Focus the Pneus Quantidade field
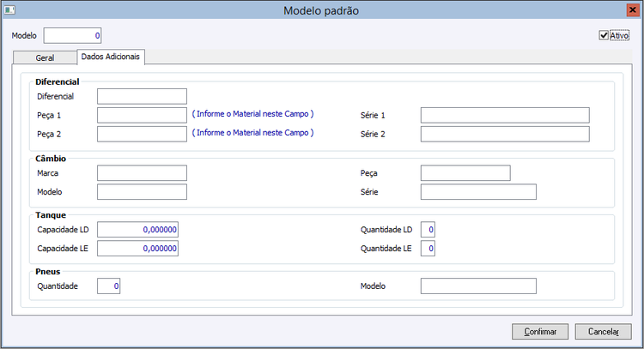This screenshot has width=644, height=349. (x=109, y=286)
